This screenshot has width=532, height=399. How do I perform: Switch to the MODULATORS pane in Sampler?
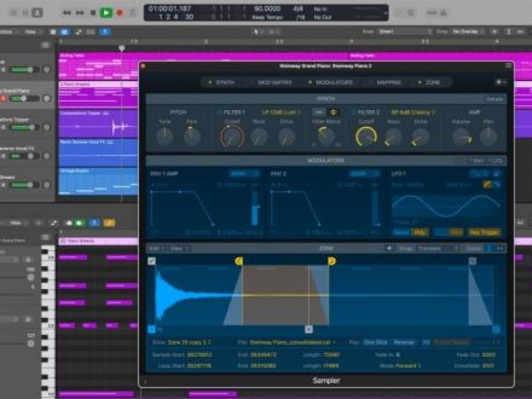331,82
